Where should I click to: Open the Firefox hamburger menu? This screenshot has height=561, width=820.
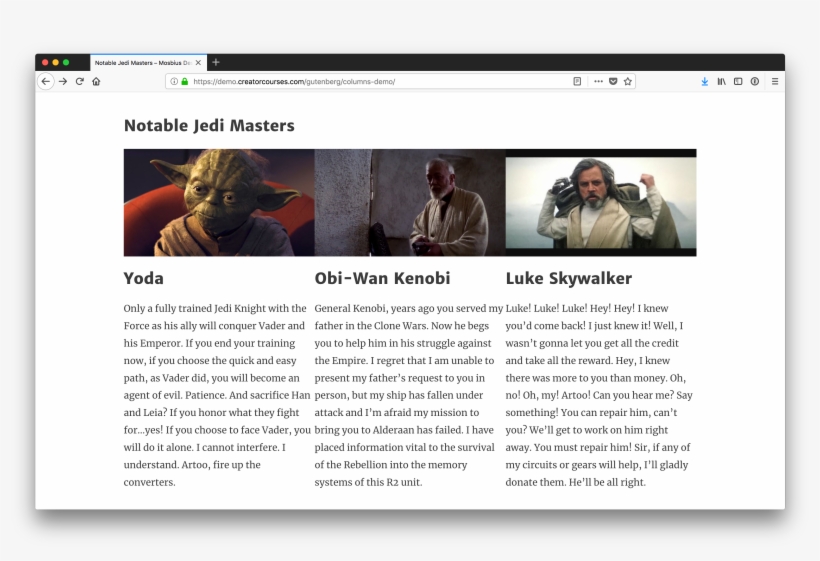pyautogui.click(x=775, y=82)
